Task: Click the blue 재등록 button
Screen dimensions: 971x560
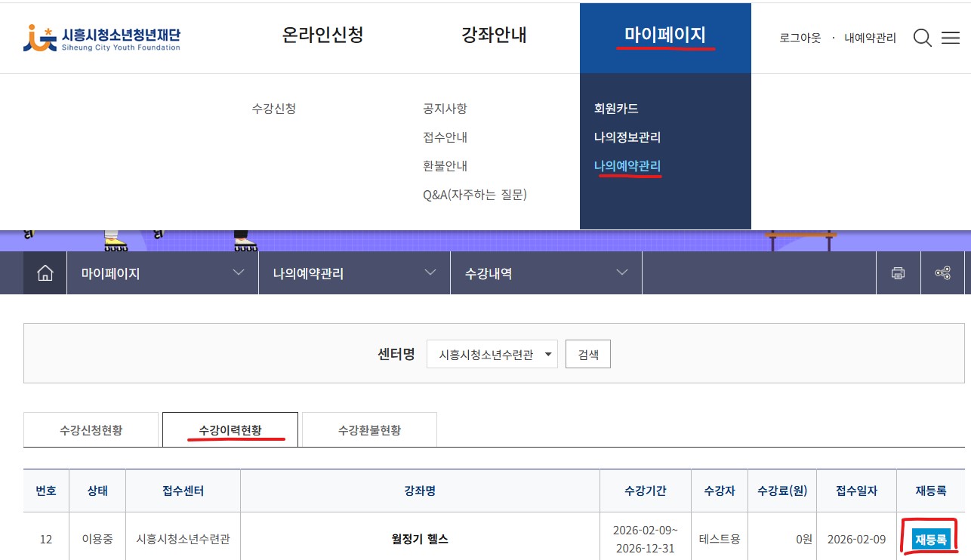Action: point(930,539)
